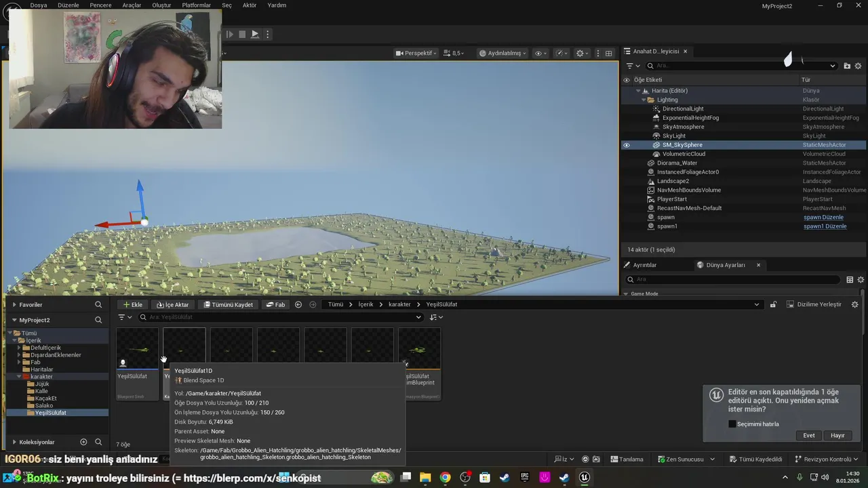Open asset sort options dropdown
The width and height of the screenshot is (868, 488).
tap(436, 317)
